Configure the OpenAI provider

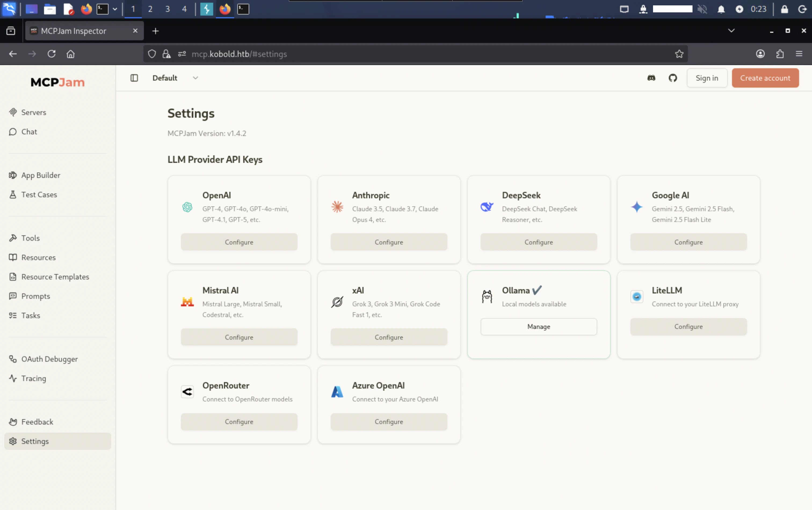click(239, 242)
